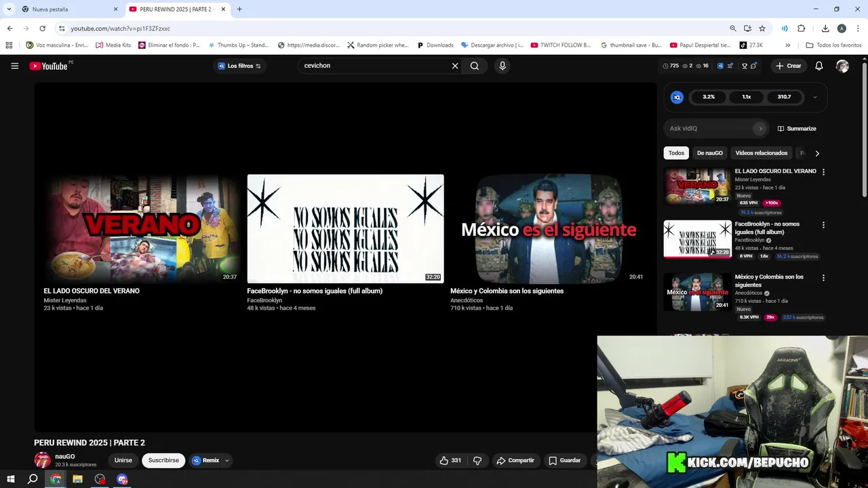Run search with magnifier button
This screenshot has height=488, width=868.
coord(475,66)
